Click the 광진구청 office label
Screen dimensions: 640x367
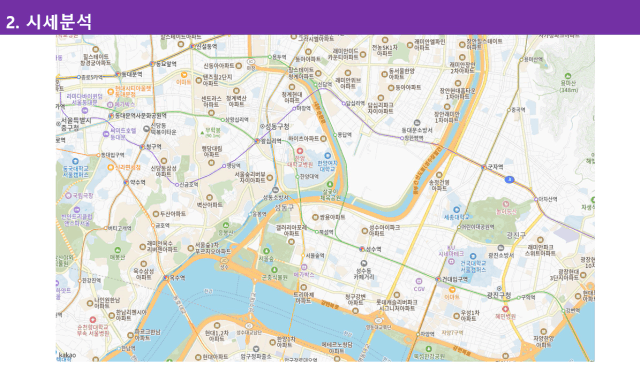(x=499, y=295)
